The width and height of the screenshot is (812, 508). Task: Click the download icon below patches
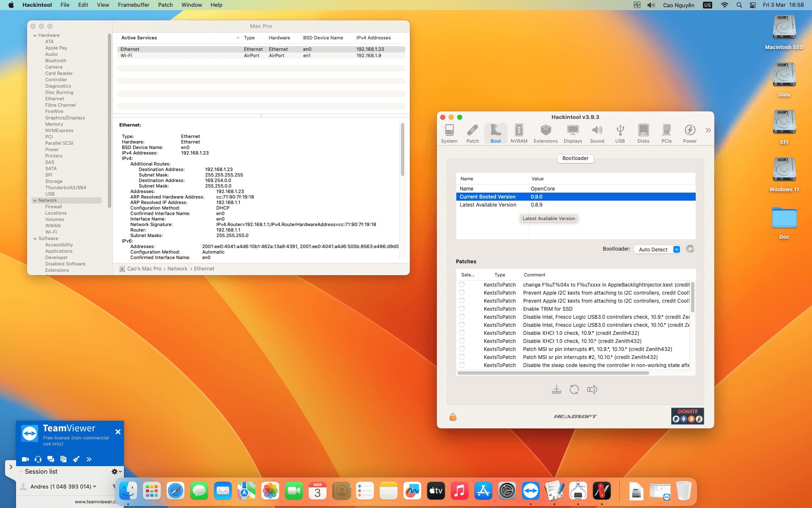pyautogui.click(x=556, y=389)
